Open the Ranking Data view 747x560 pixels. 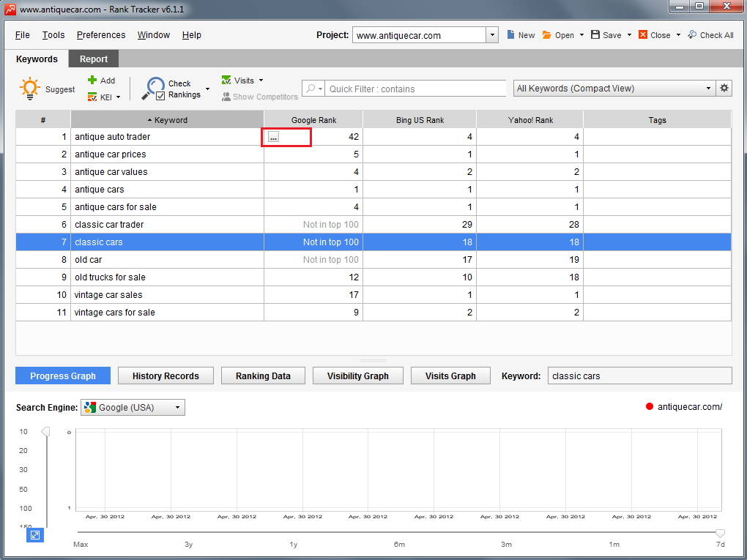click(x=263, y=376)
